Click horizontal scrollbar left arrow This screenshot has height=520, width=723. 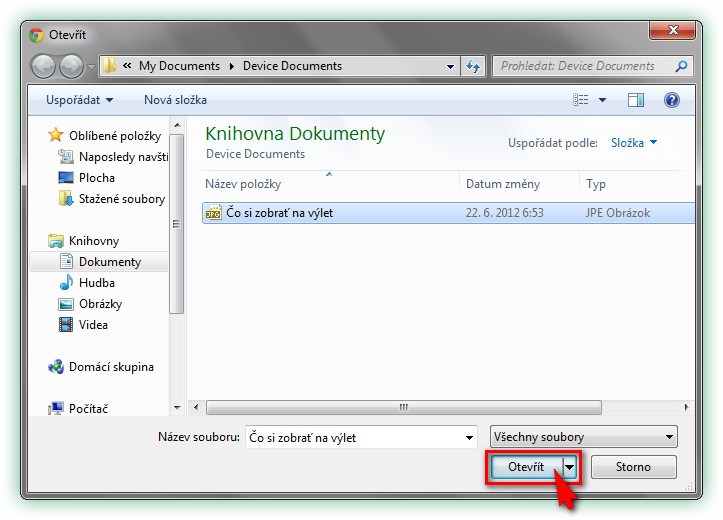pos(196,408)
